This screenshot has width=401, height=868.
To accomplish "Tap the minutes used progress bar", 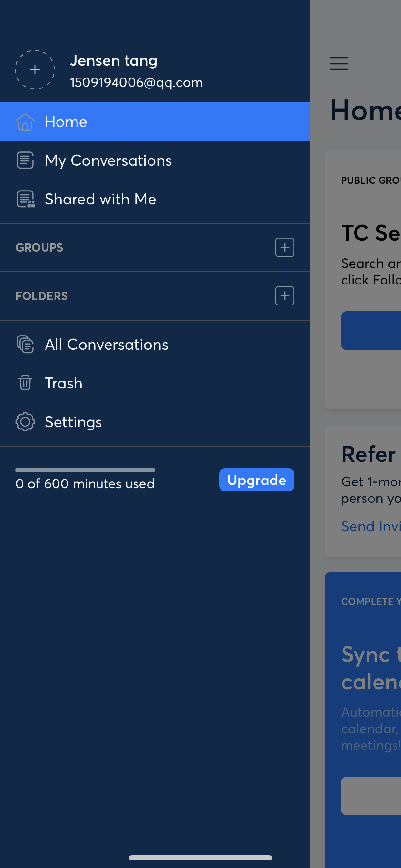I will click(x=85, y=470).
